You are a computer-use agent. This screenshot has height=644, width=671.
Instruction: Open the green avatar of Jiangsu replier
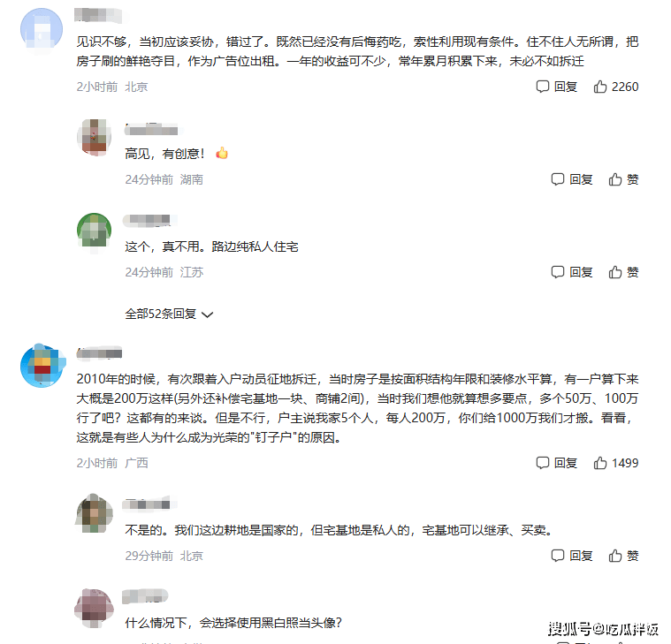point(94,231)
